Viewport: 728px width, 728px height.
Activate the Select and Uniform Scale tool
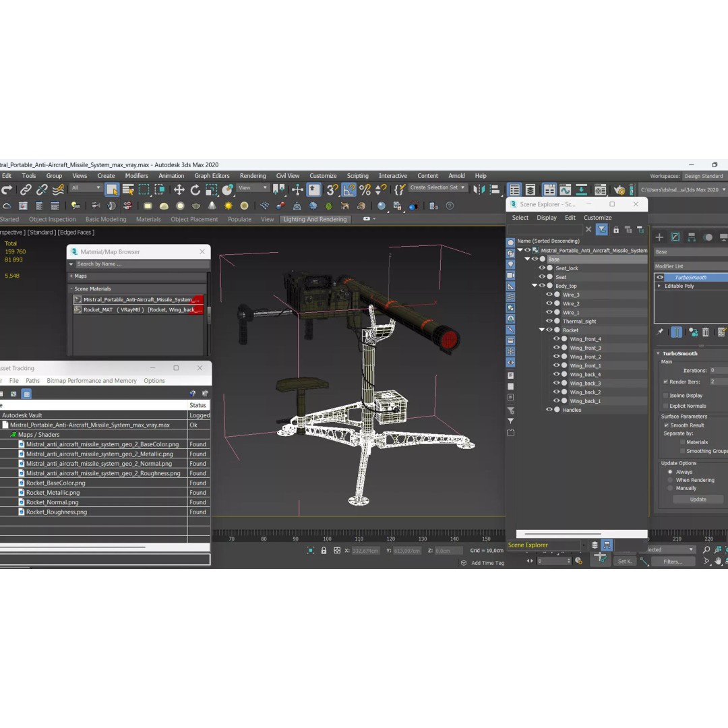(211, 189)
